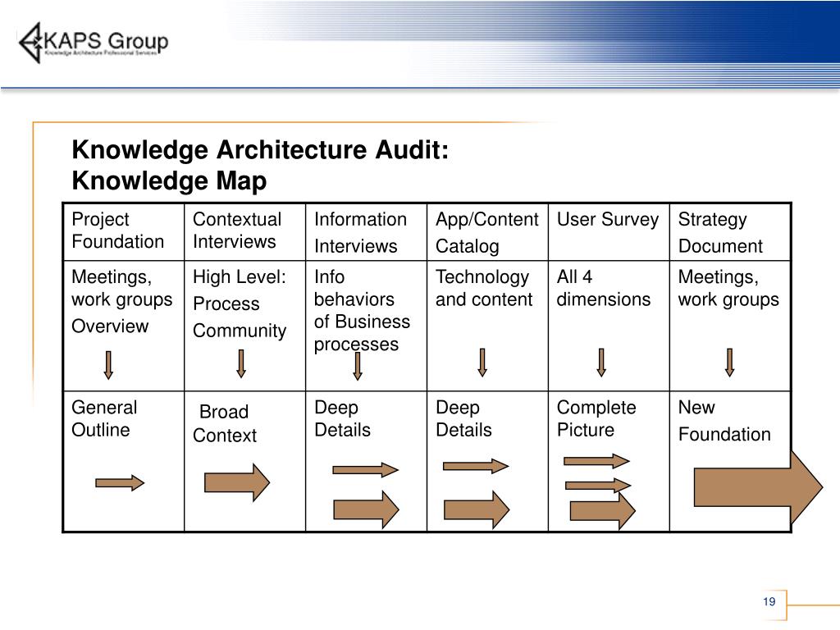Image resolution: width=840 pixels, height=630 pixels.
Task: Click the down arrow in Information Interviews column
Action: [x=358, y=367]
